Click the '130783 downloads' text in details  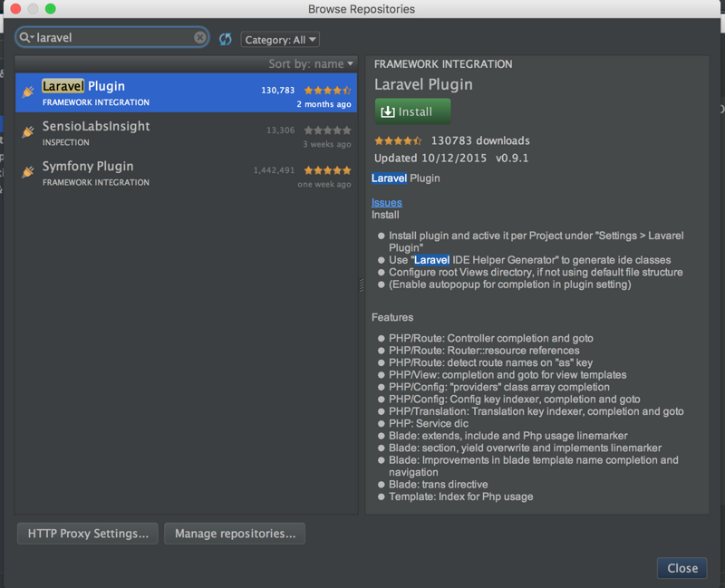480,140
